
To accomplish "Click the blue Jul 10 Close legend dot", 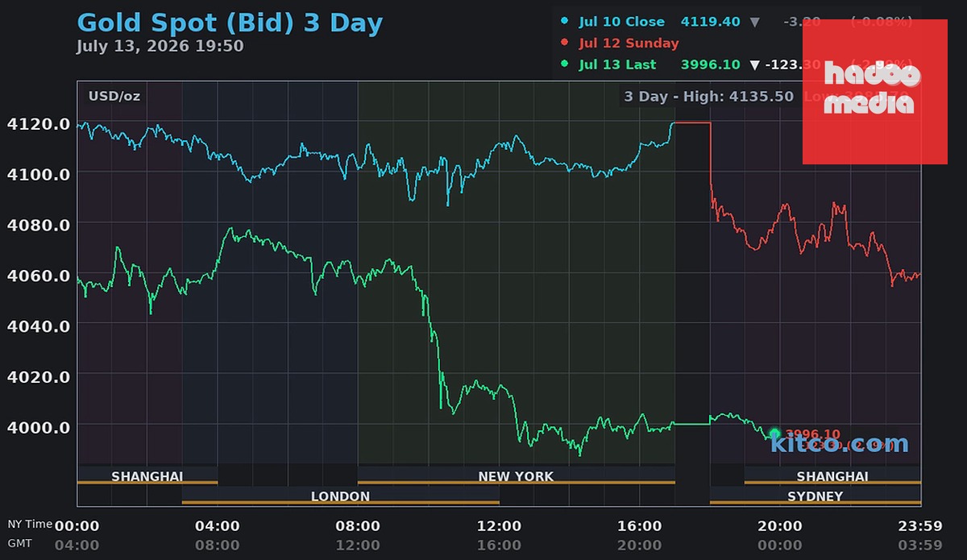I will tap(564, 22).
